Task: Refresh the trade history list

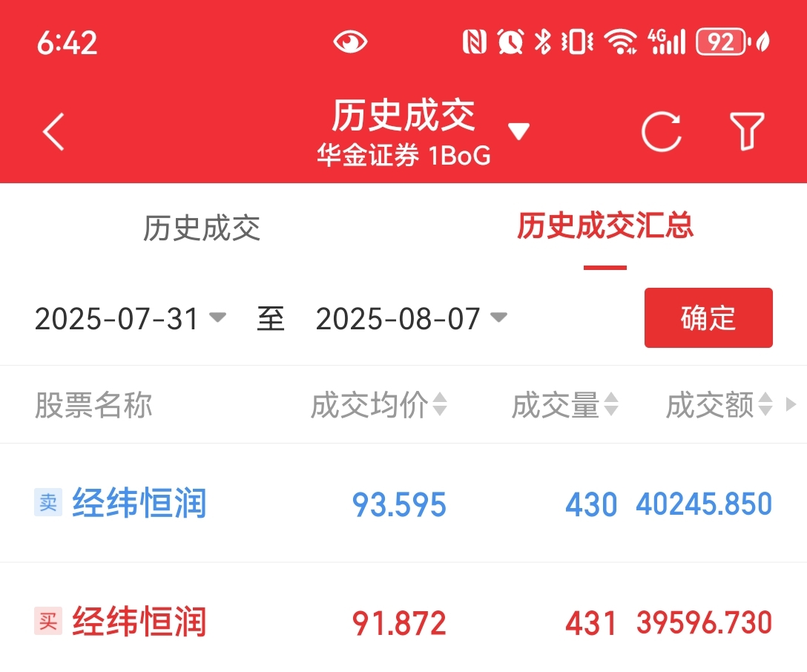Action: click(662, 132)
